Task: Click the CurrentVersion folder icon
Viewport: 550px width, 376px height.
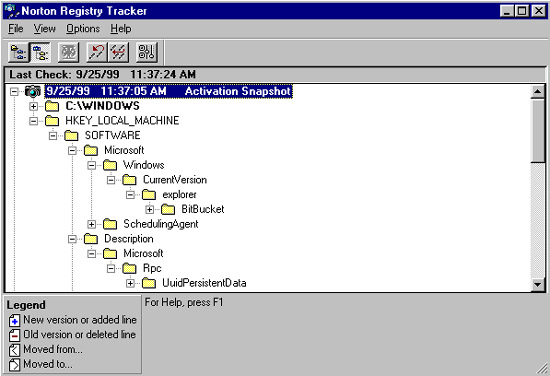Action: coord(129,180)
